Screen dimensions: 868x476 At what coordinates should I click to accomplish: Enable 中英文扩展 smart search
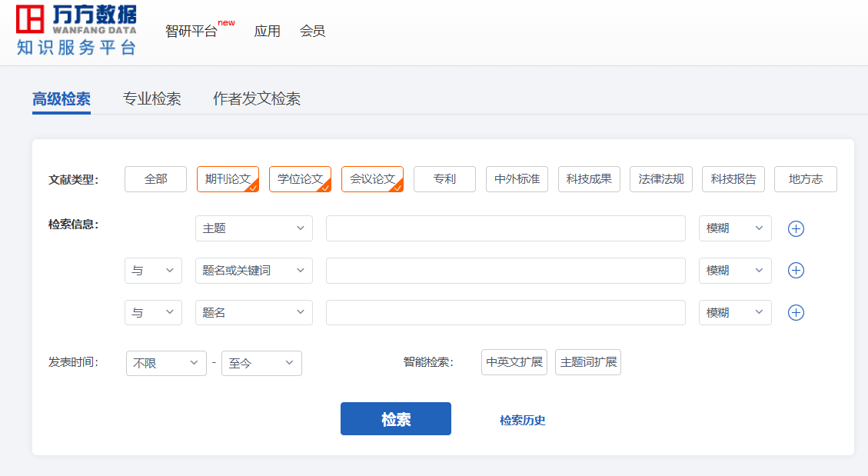(x=514, y=362)
